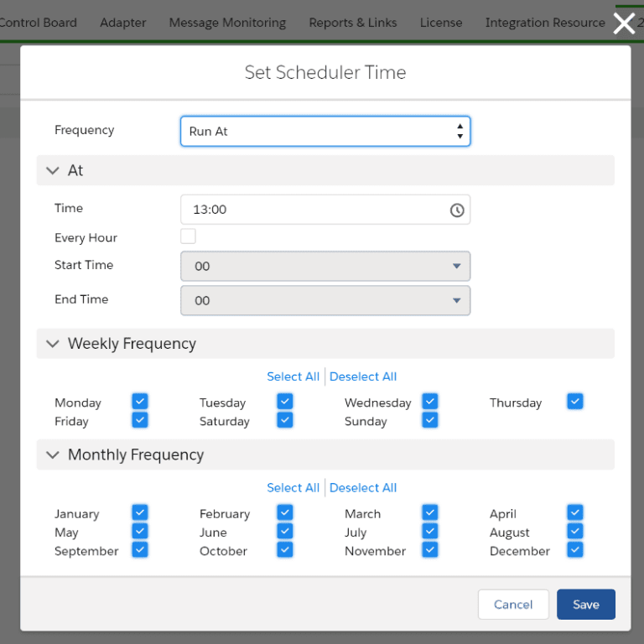Open the Frequency dropdown
This screenshot has width=644, height=644.
(325, 132)
